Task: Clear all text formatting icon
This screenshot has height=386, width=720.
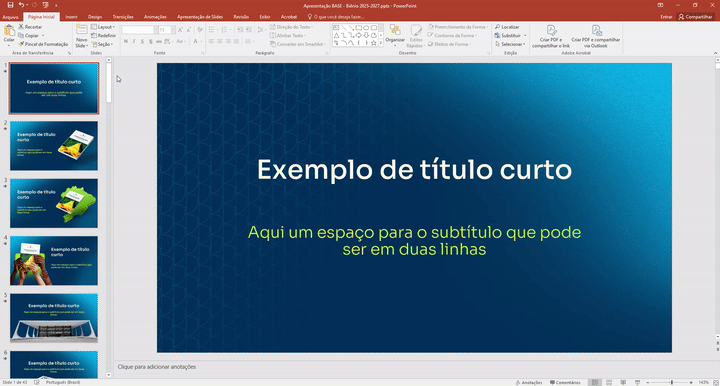Action: coord(200,30)
